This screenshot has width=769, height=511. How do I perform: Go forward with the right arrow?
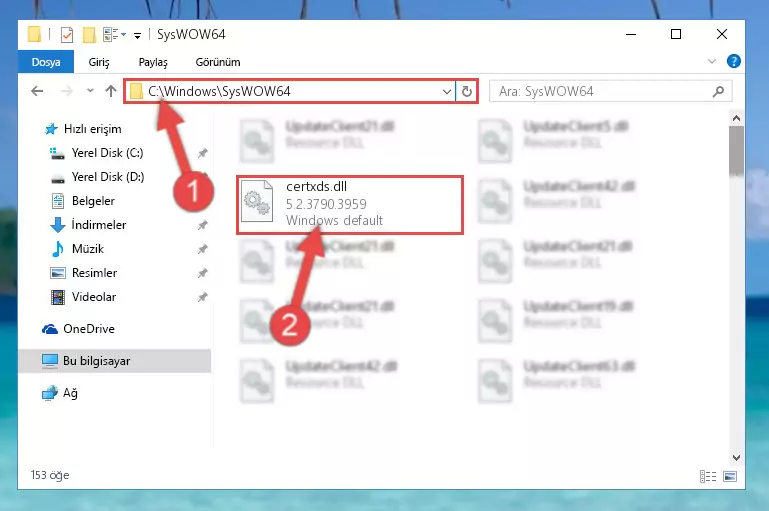[66, 91]
